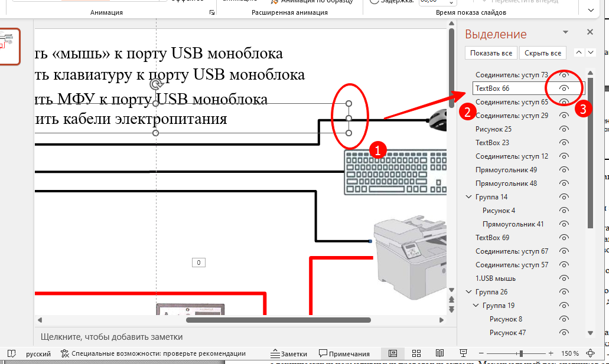Open the Выделение pane options dropdown
This screenshot has width=609, height=364.
point(565,32)
